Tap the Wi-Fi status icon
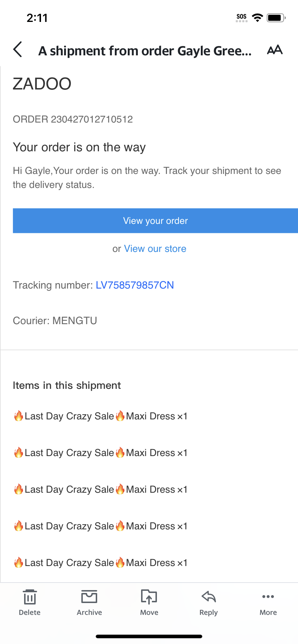Screen dimensions: 298x644 tap(258, 18)
